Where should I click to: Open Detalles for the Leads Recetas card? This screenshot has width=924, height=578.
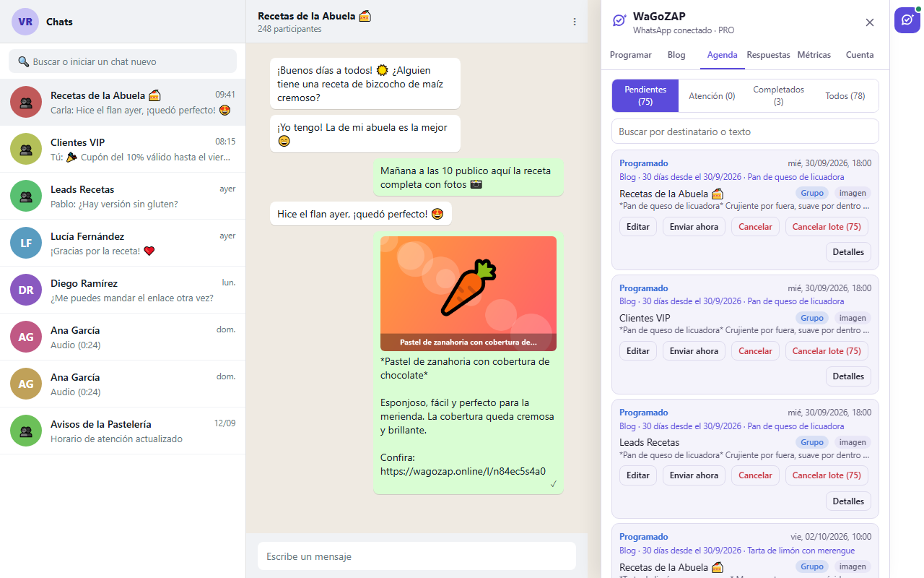848,501
